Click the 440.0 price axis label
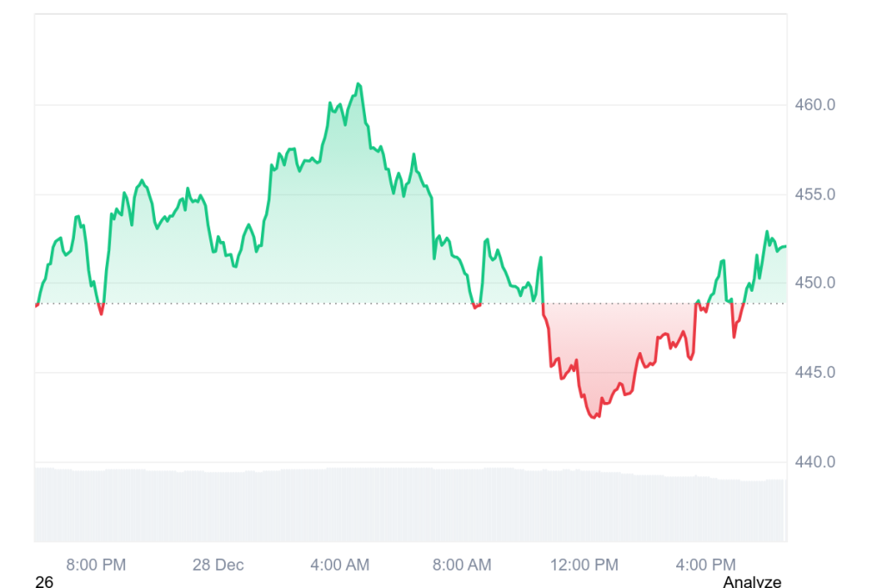Screen dimensions: 882x588 [x=815, y=462]
